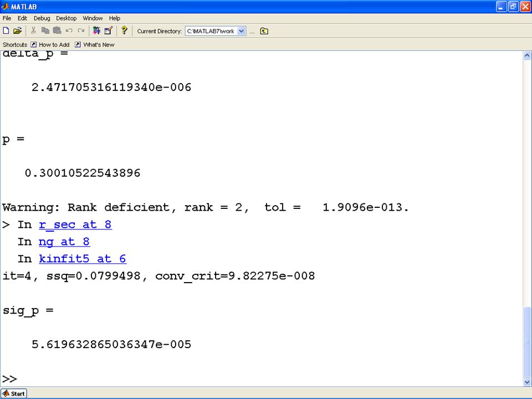Click the browse for folder ellipsis button

252,32
